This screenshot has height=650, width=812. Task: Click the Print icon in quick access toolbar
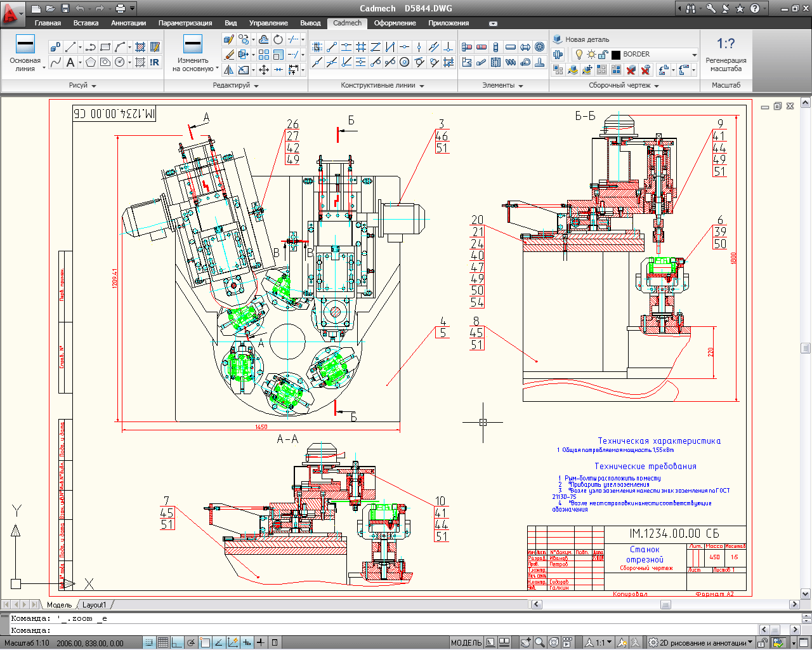[121, 8]
